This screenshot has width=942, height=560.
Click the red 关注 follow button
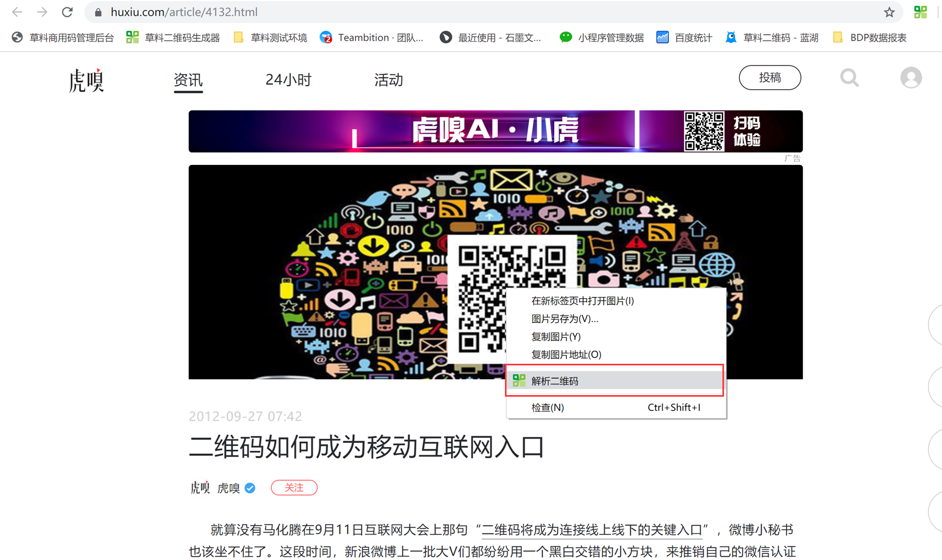(x=294, y=487)
